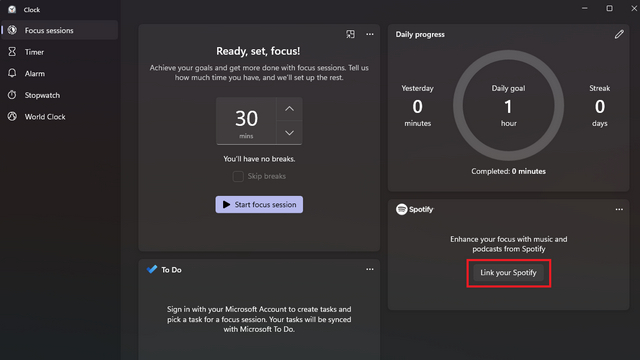Click the World Clock globe icon
This screenshot has width=640, height=360.
(12, 116)
